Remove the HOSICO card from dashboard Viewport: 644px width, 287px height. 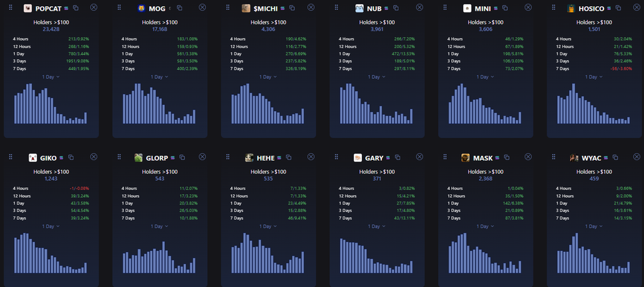pos(637,7)
